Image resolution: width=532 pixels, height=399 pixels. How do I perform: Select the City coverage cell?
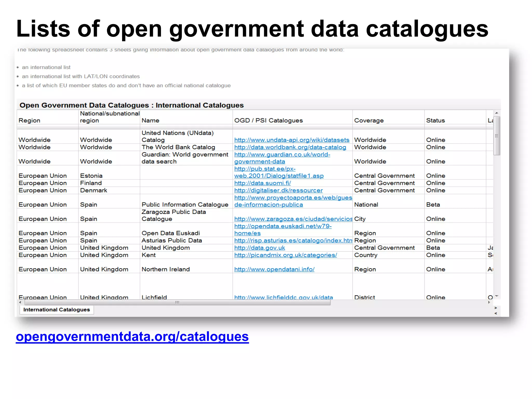click(388, 215)
